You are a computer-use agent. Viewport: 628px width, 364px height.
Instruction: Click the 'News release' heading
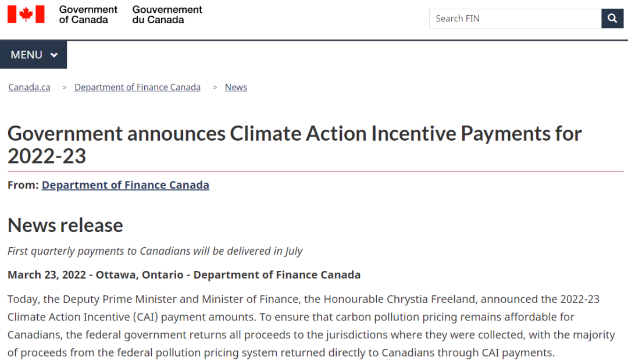[65, 225]
